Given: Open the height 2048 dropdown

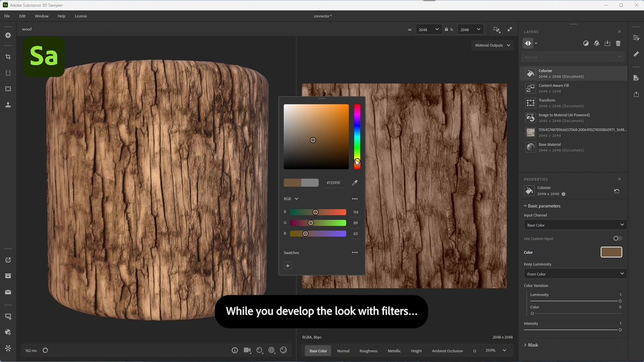Looking at the screenshot, I should pos(471,29).
